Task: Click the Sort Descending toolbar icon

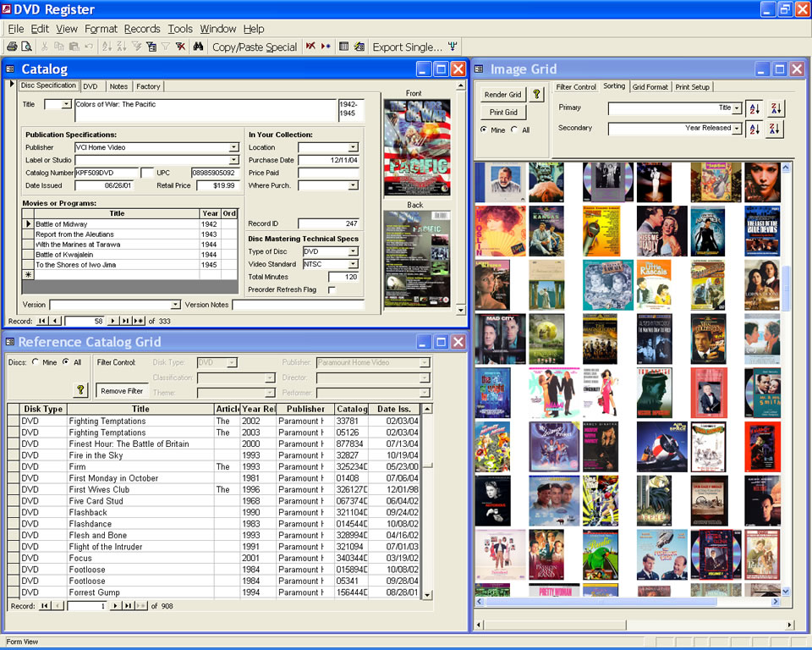Action: pos(122,47)
